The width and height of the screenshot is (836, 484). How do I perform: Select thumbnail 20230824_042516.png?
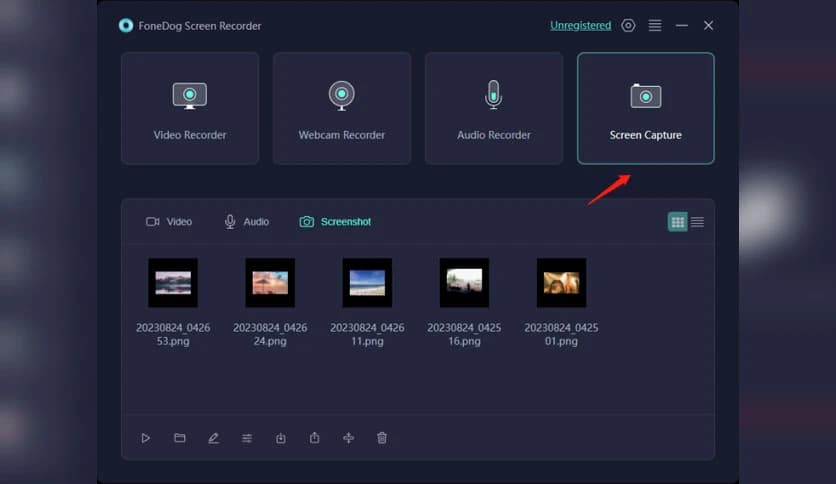[x=464, y=283]
